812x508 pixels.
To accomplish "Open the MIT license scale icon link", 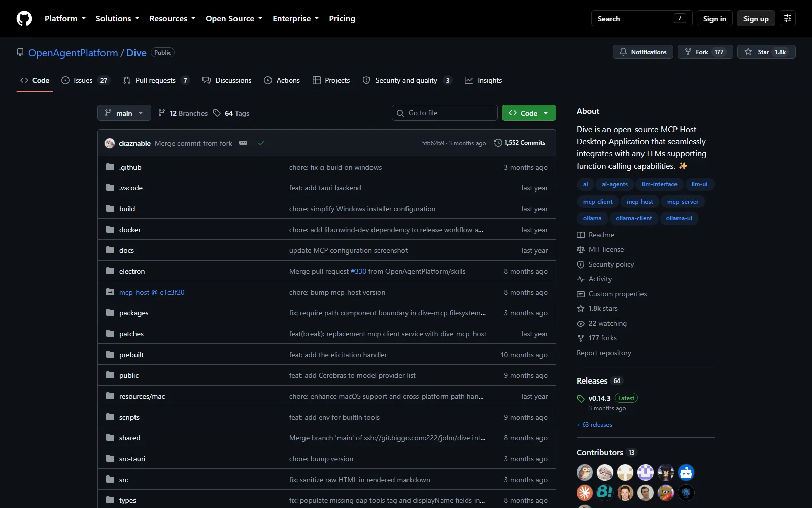I will (600, 249).
